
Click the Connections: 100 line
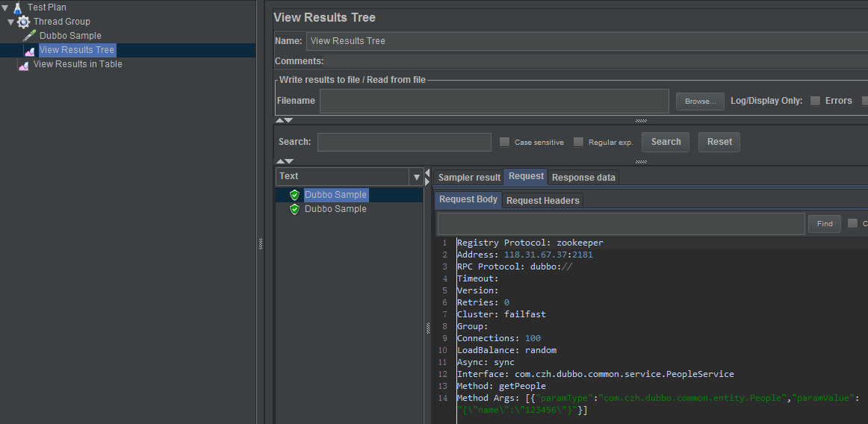click(x=498, y=338)
